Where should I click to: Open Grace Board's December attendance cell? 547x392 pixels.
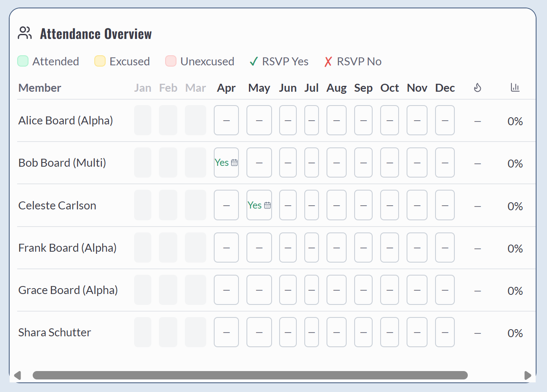coord(445,290)
